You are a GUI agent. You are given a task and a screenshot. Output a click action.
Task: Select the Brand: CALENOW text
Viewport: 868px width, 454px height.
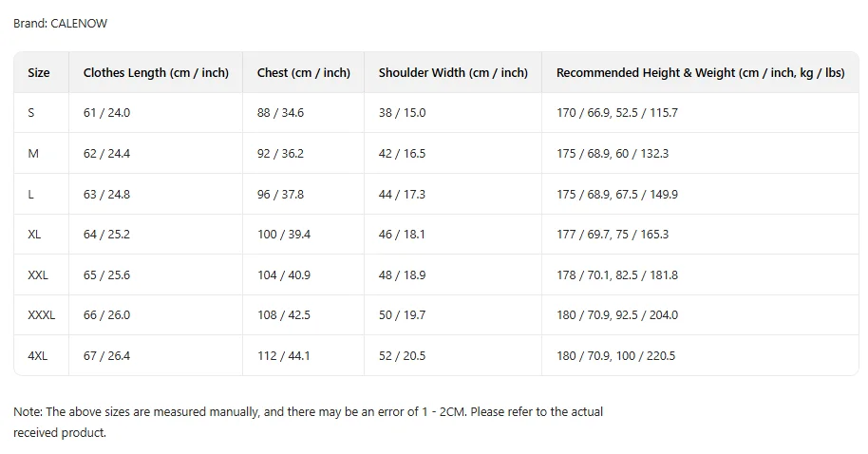coord(60,24)
